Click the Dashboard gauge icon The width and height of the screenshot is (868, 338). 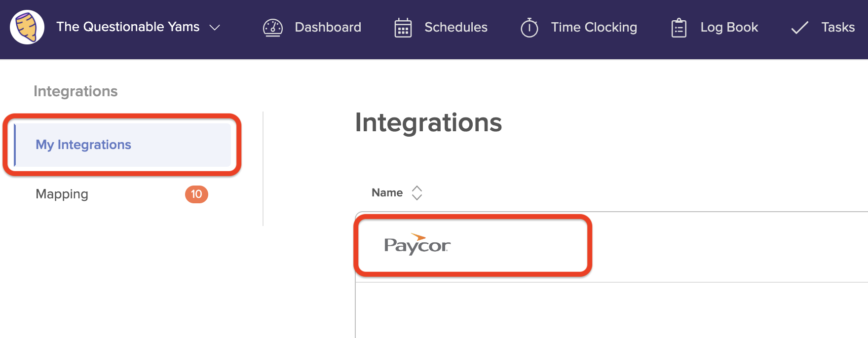click(x=272, y=28)
